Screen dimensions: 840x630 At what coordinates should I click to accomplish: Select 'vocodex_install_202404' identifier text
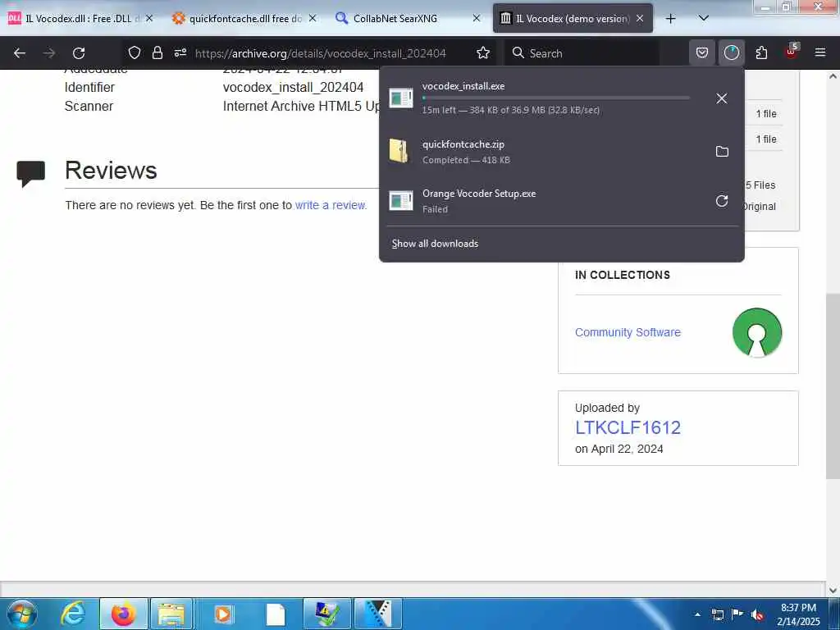[x=293, y=87]
